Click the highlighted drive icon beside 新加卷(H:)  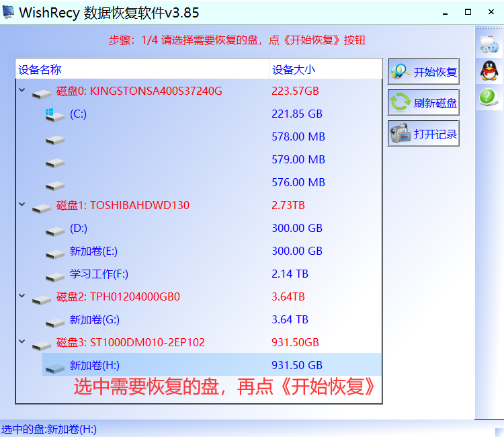[55, 368]
